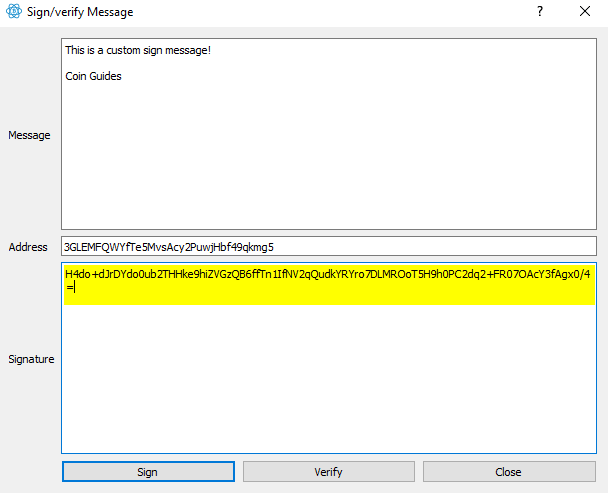The image size is (608, 493).
Task: Click the Close button at the bottom
Action: click(x=508, y=471)
